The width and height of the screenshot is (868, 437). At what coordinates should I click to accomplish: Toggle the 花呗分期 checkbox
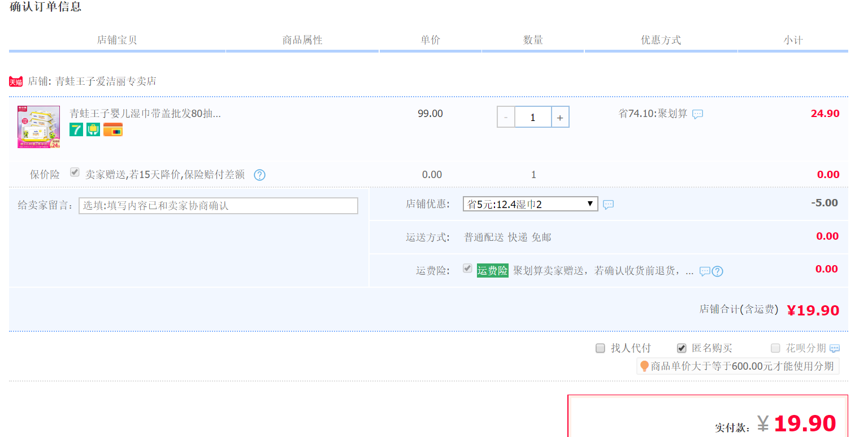[x=775, y=348]
